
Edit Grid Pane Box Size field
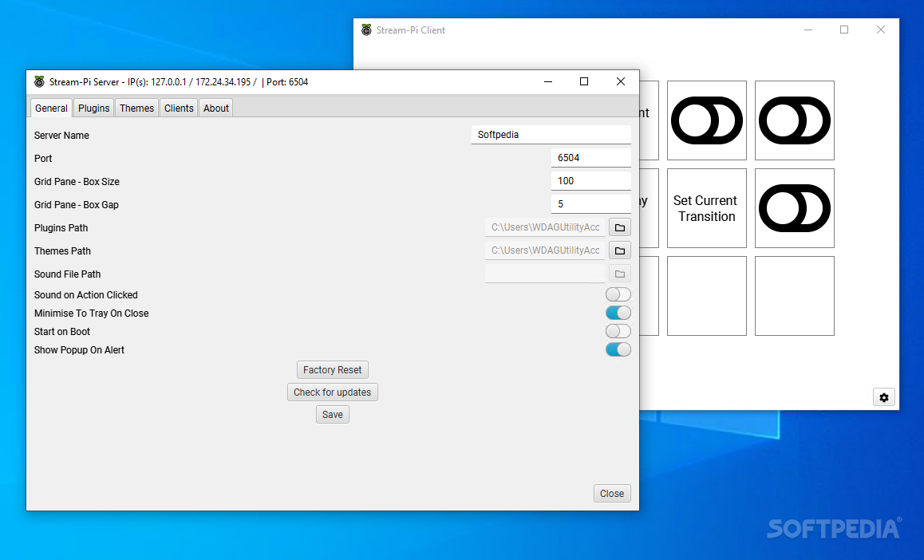591,181
